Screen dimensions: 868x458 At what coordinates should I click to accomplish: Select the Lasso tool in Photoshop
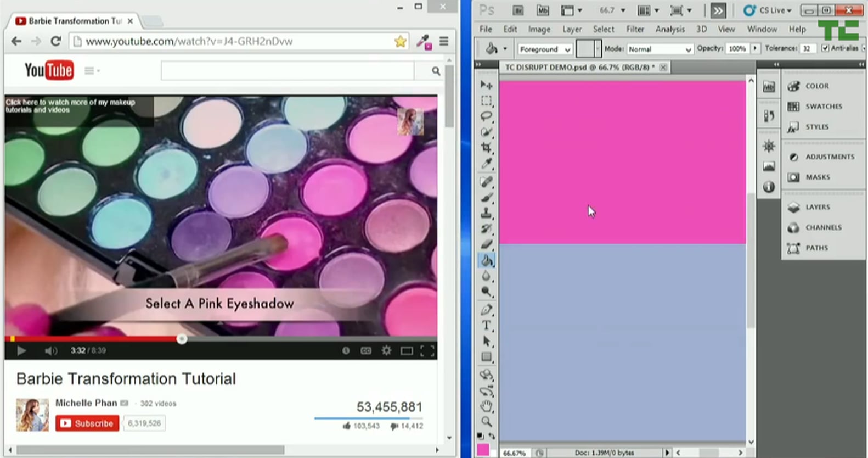click(x=486, y=116)
